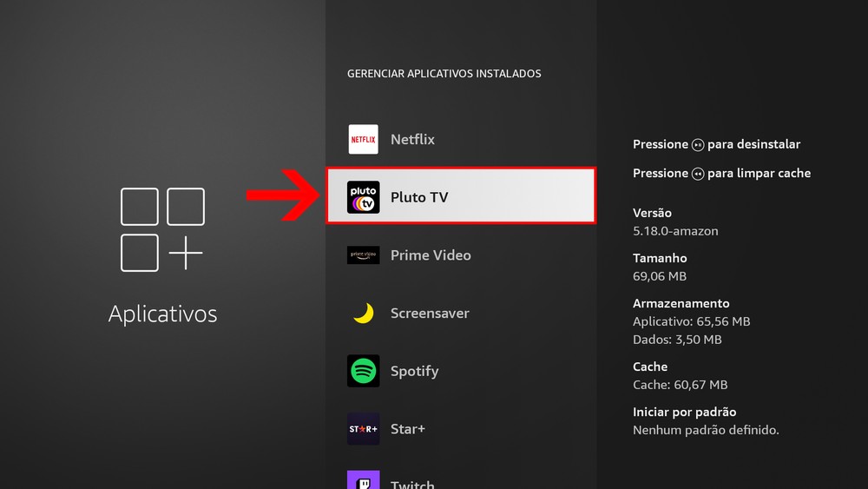Pick the Star+ list entry
The image size is (868, 489).
click(x=461, y=429)
